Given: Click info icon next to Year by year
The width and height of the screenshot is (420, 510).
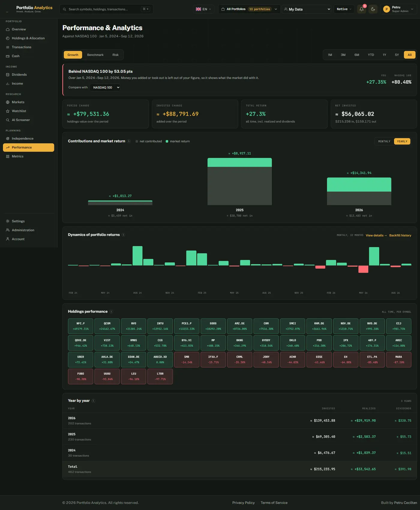Looking at the screenshot, I should (x=93, y=401).
